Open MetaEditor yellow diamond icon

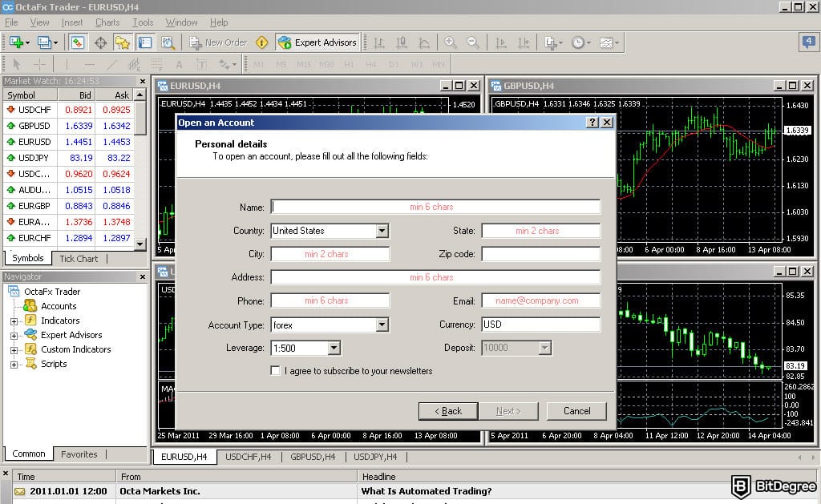coord(262,42)
